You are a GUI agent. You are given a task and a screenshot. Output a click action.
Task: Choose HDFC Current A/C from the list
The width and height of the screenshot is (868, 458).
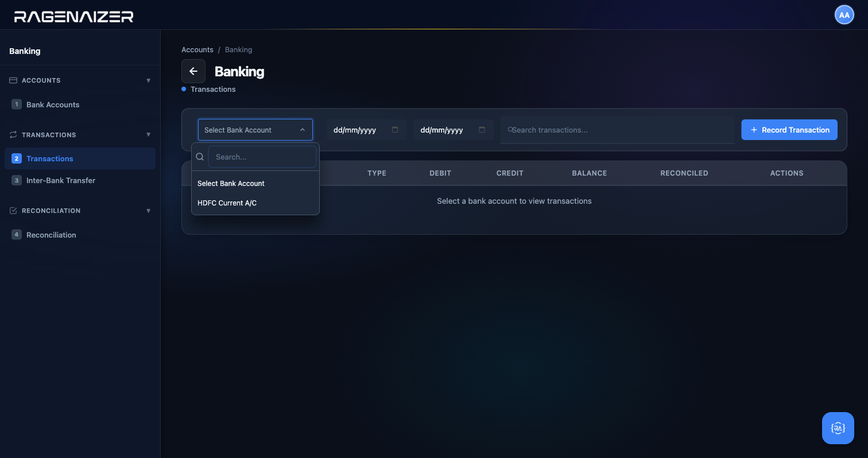[x=255, y=203]
